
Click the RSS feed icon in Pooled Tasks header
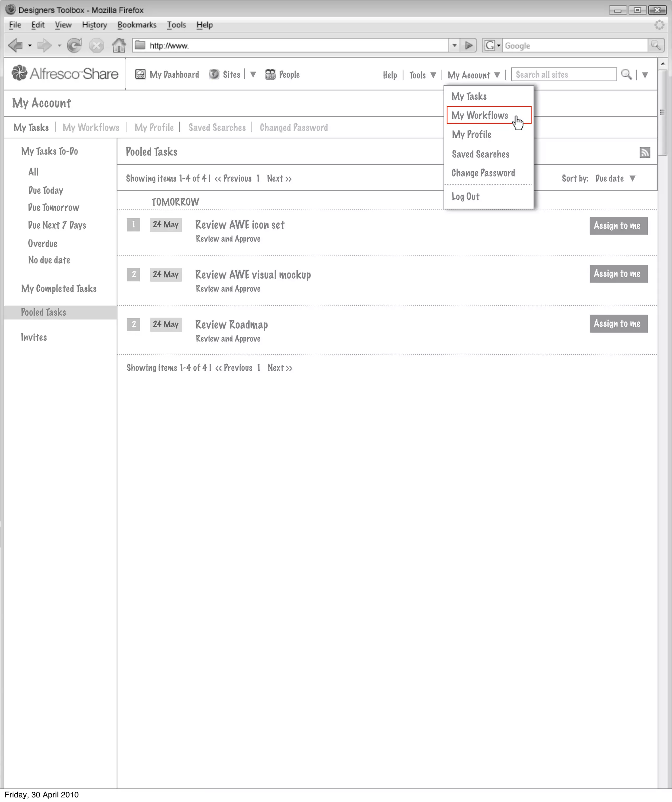[644, 153]
